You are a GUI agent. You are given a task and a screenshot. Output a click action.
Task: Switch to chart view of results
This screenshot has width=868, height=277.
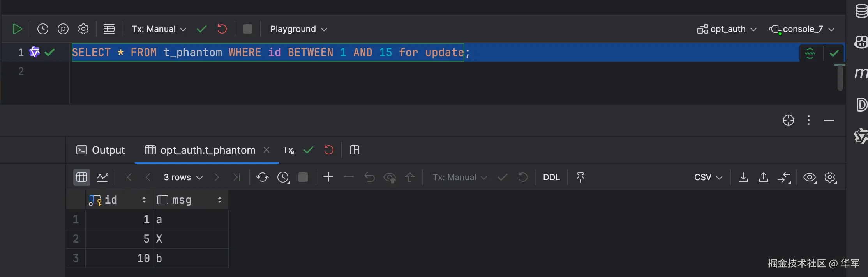(x=102, y=177)
